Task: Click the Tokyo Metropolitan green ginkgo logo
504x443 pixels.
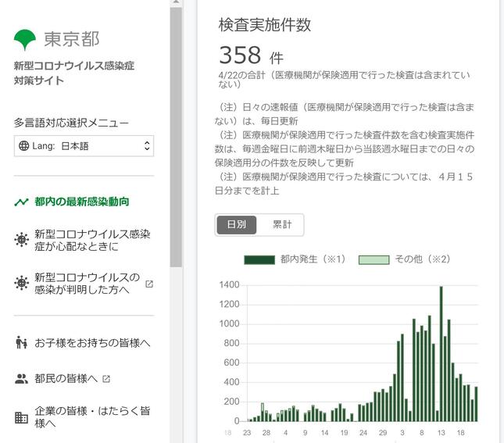Action: pyautogui.click(x=26, y=38)
